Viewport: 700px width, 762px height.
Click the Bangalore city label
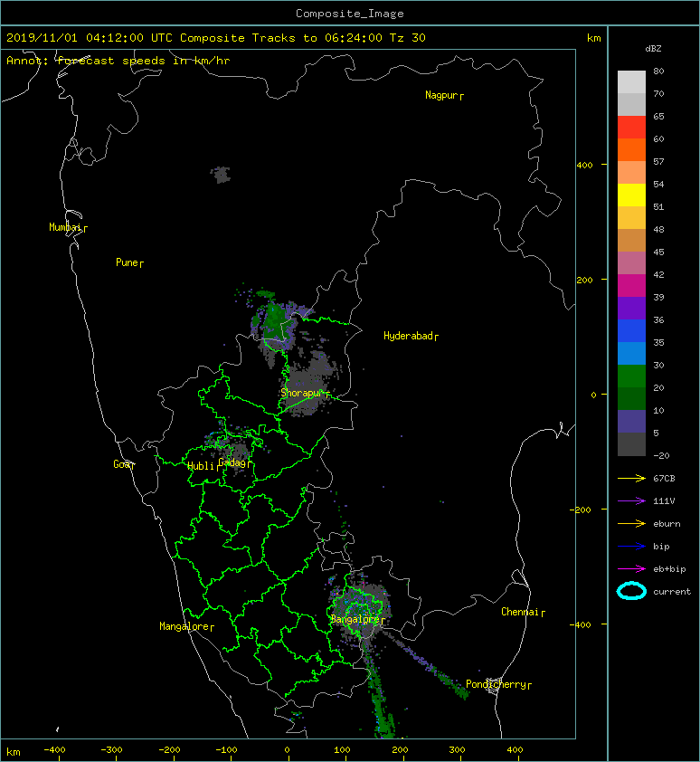[355, 619]
